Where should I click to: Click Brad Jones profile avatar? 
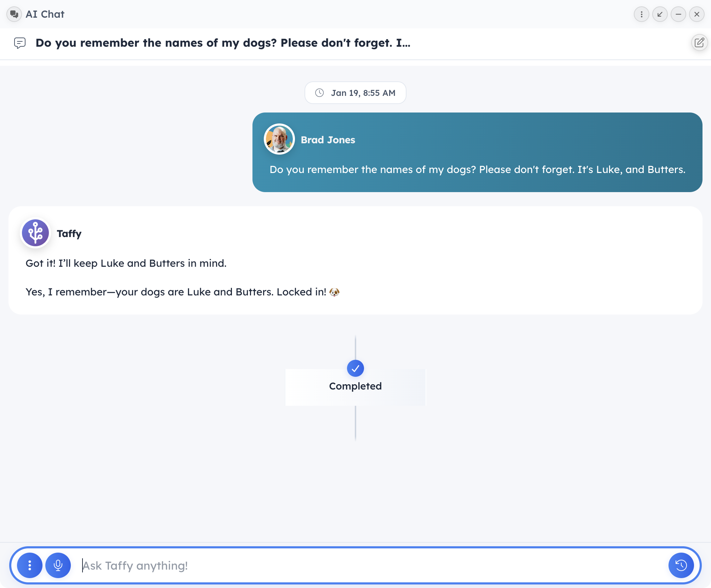pos(279,139)
